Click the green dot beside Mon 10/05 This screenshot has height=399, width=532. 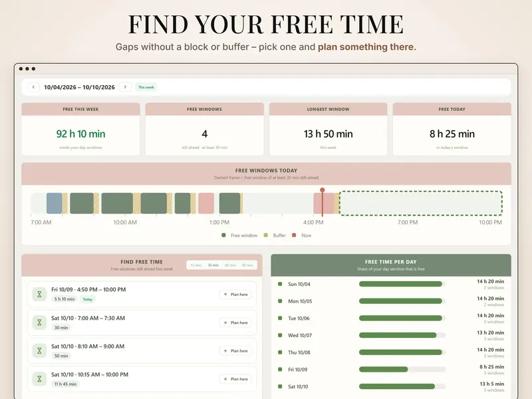(280, 301)
